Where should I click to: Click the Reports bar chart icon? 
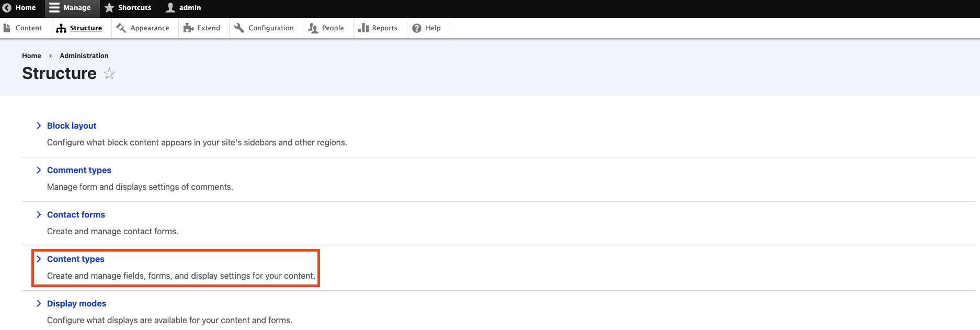[x=363, y=28]
